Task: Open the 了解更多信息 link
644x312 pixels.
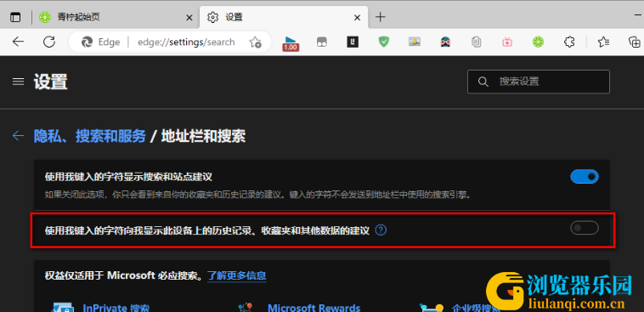Action: click(x=236, y=275)
